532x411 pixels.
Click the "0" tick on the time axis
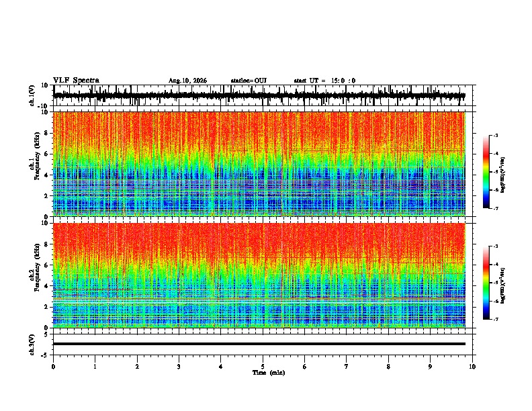pos(53,367)
